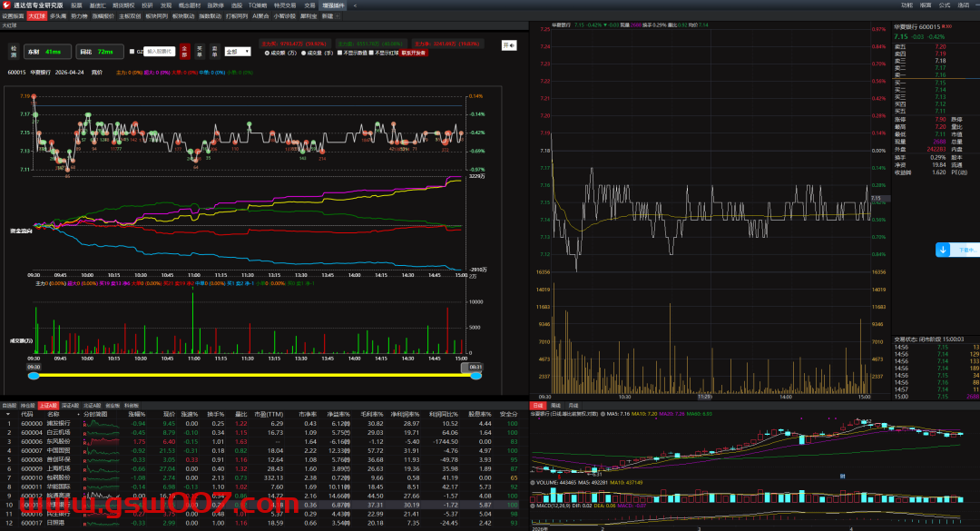Click the 输入股票代码 stock code input field
This screenshot has width=980, height=531.
pos(159,52)
